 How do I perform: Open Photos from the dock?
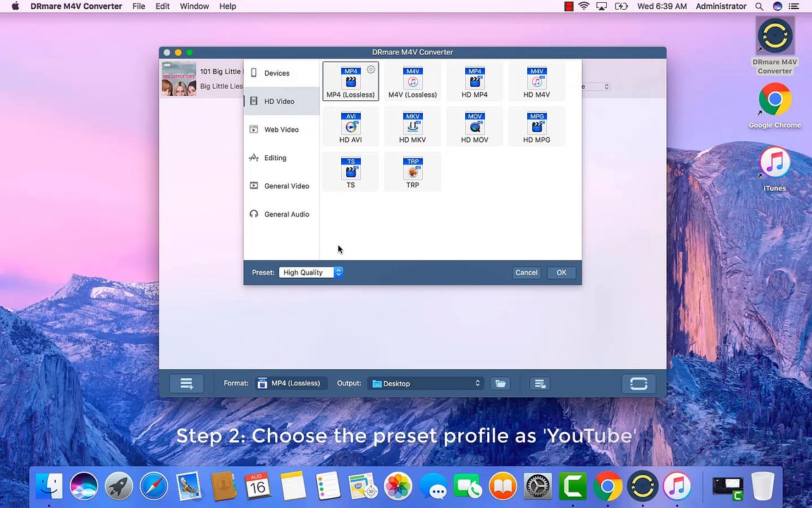click(x=398, y=486)
